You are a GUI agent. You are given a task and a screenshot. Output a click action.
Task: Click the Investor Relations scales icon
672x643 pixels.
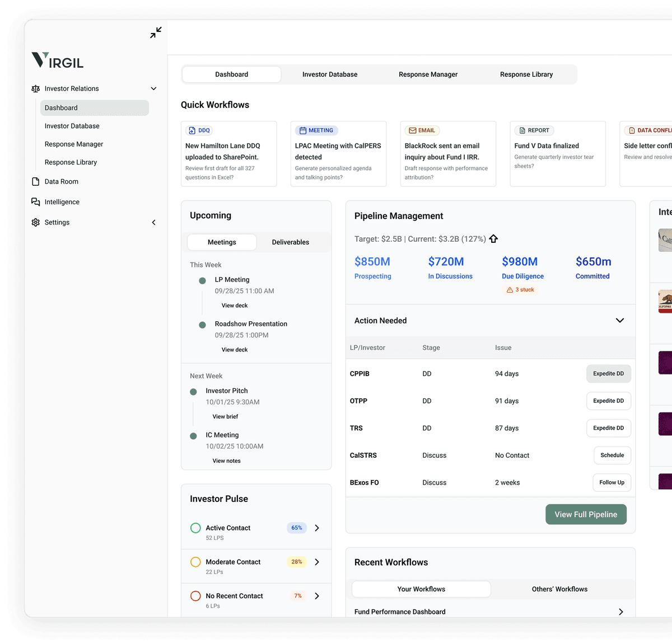(36, 88)
